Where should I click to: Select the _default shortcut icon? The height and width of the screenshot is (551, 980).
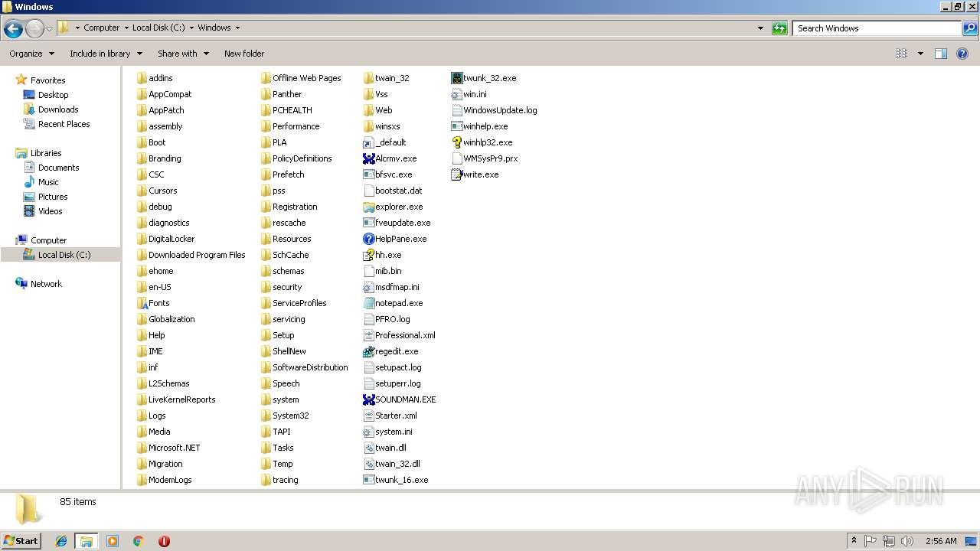[x=369, y=142]
